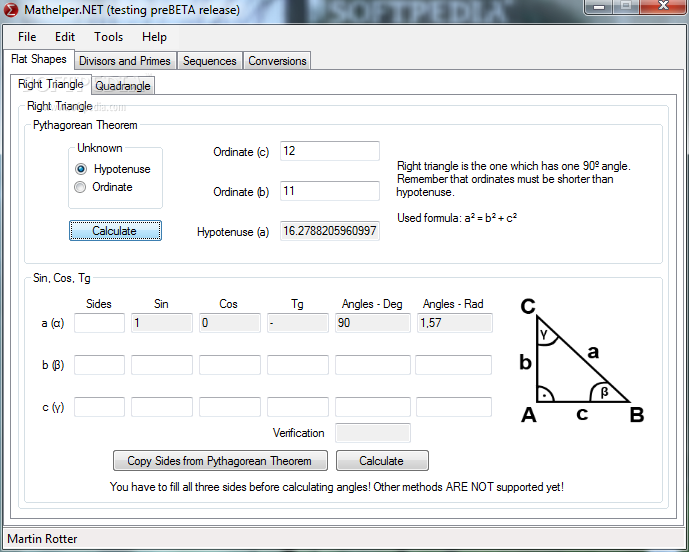Select the Ordinate radio button
This screenshot has width=689, height=552.
click(80, 187)
